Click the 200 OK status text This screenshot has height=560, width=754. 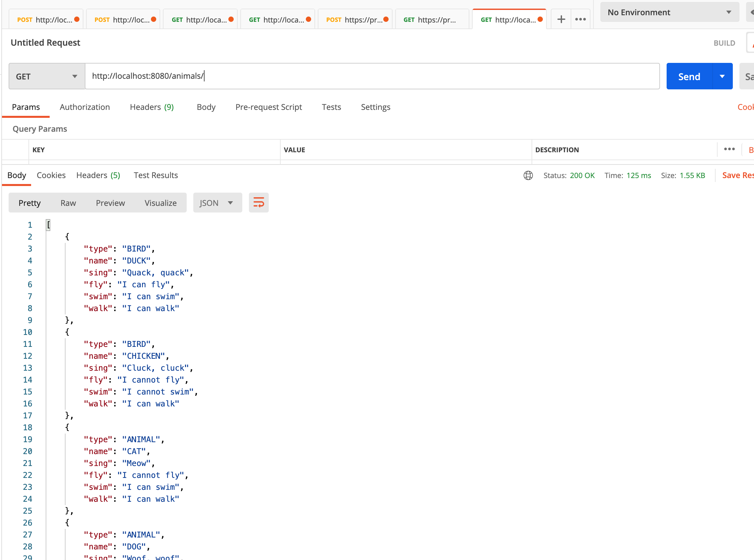click(582, 175)
